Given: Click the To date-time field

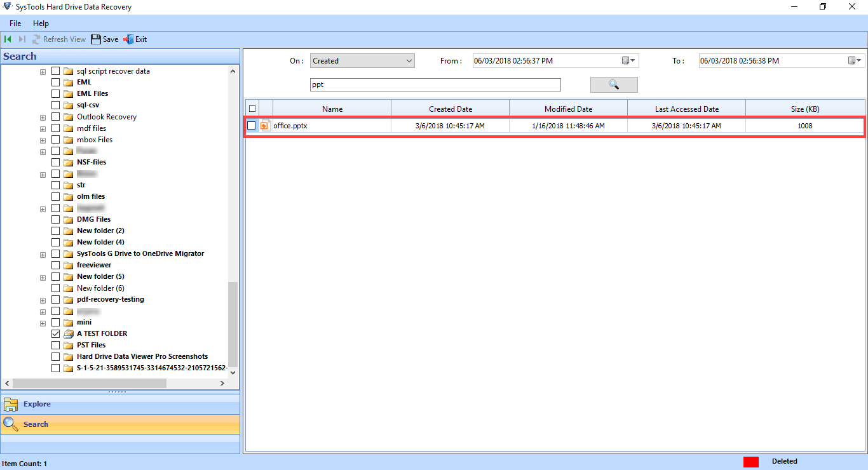Looking at the screenshot, I should click(x=782, y=61).
